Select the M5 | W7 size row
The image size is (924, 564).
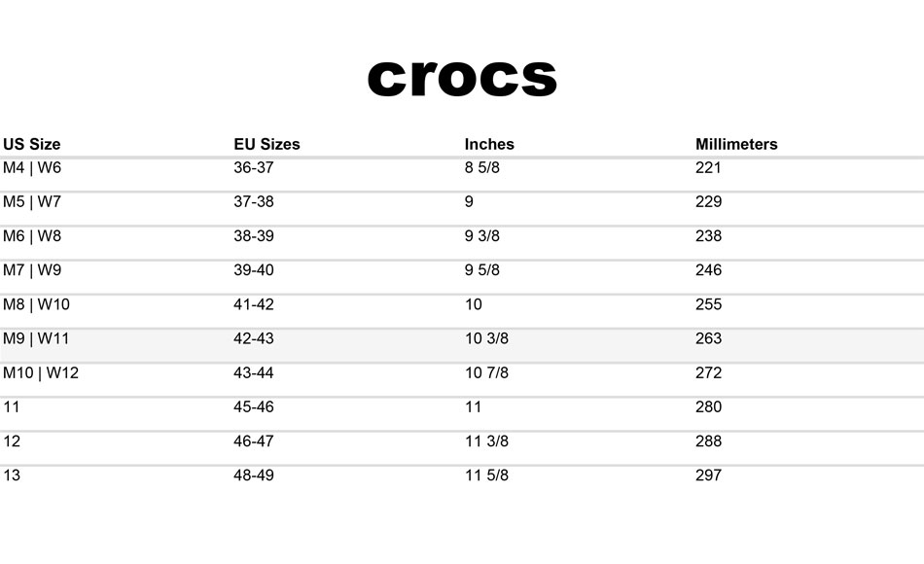(462, 209)
